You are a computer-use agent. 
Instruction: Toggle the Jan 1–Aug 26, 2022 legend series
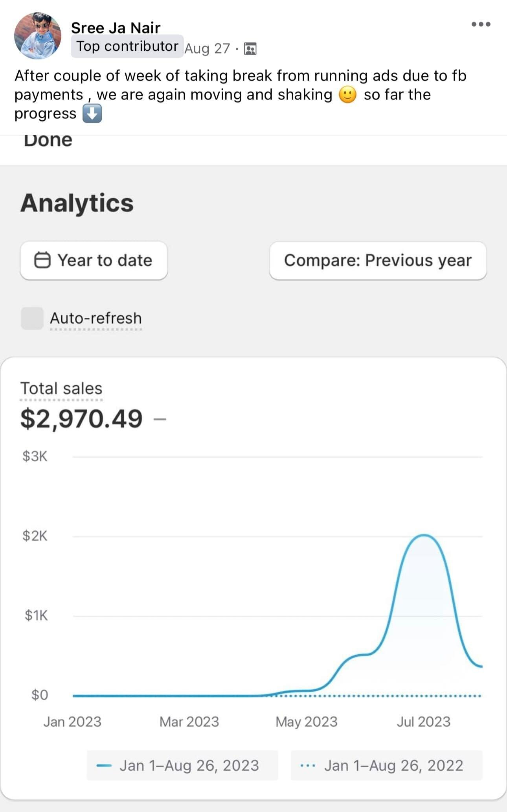tap(386, 765)
